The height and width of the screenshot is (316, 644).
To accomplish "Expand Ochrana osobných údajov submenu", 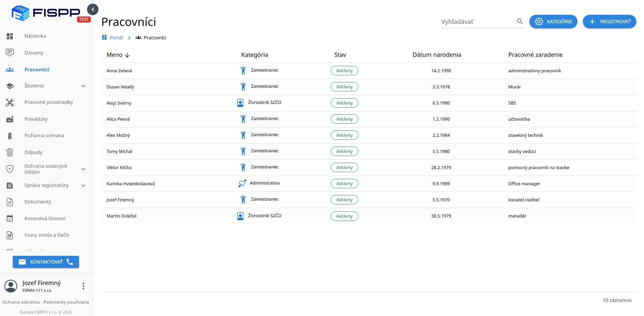I will pos(83,169).
